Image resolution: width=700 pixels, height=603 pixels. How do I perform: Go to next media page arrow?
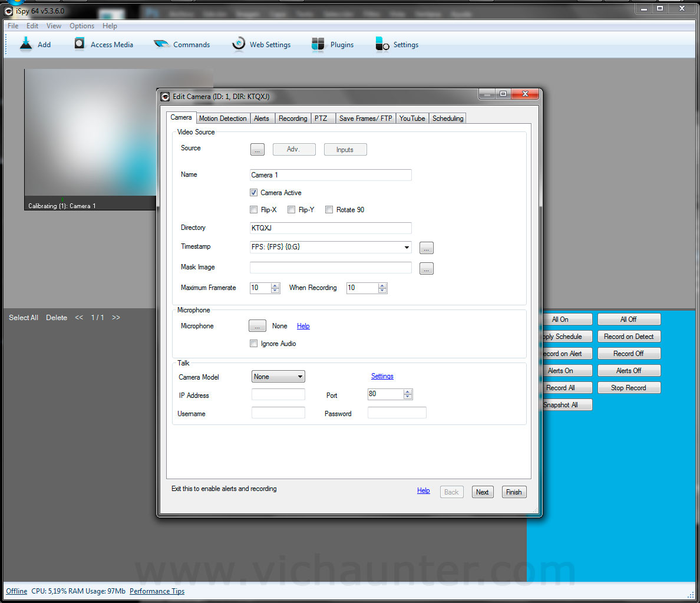pyautogui.click(x=116, y=318)
